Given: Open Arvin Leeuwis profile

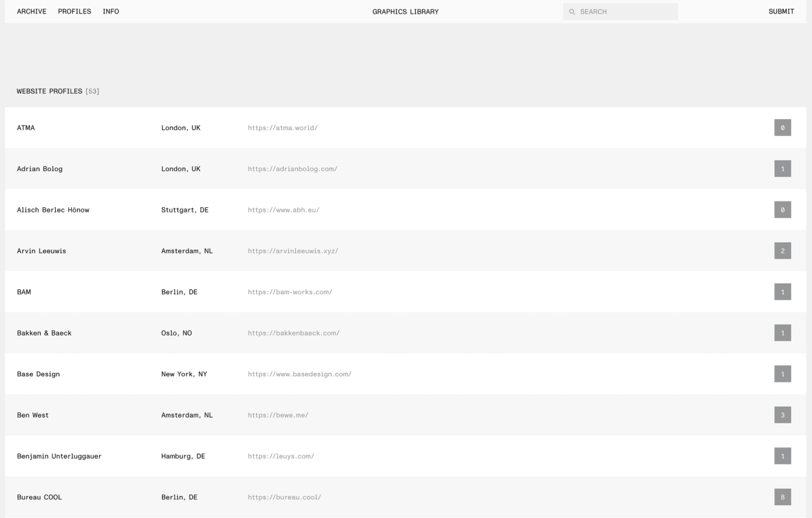Looking at the screenshot, I should (x=41, y=251).
